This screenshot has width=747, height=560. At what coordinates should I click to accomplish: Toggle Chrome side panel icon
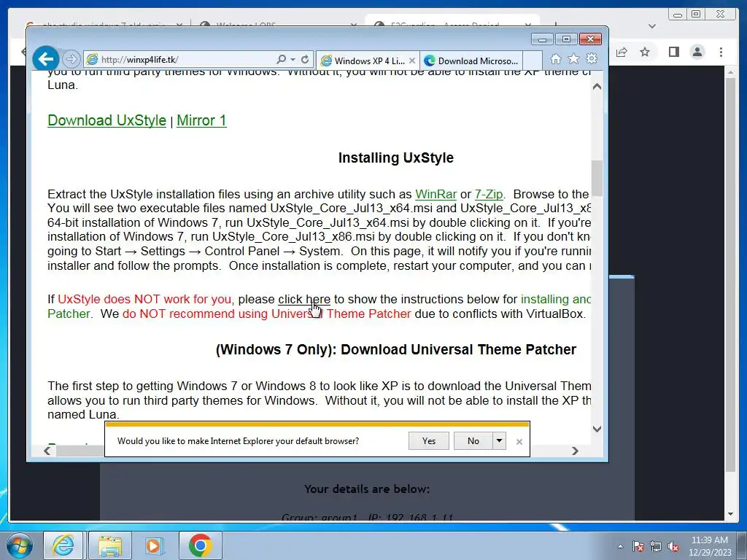pos(673,52)
